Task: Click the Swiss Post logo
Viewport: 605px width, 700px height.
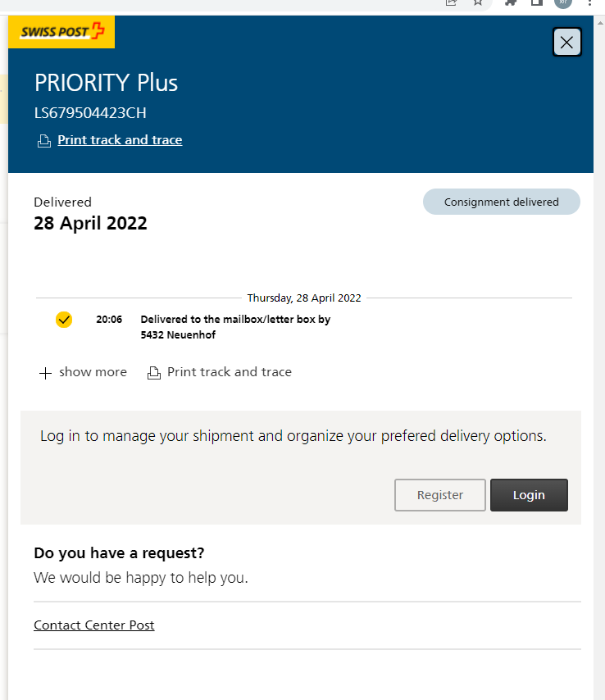Action: coord(61,32)
